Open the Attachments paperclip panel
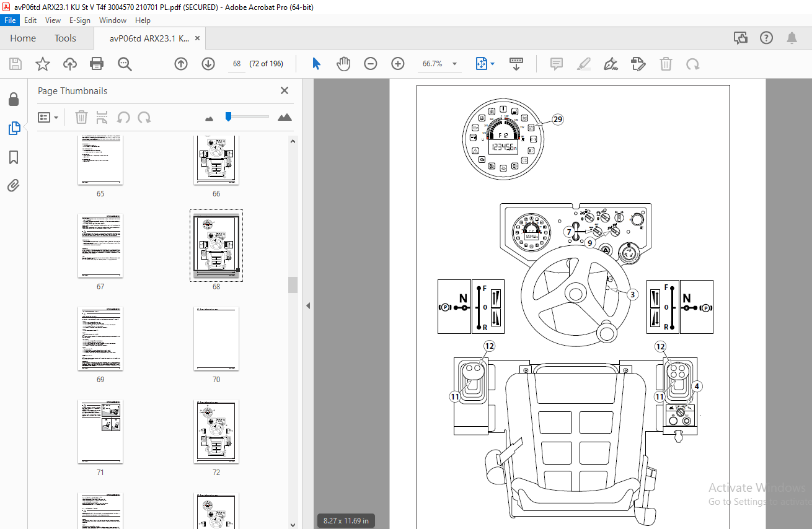This screenshot has width=812, height=529. tap(14, 185)
